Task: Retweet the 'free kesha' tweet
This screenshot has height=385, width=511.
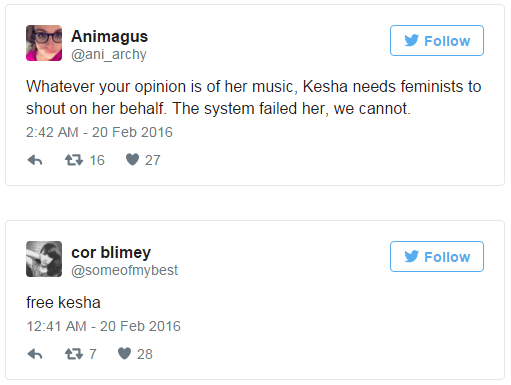Action: pos(74,354)
